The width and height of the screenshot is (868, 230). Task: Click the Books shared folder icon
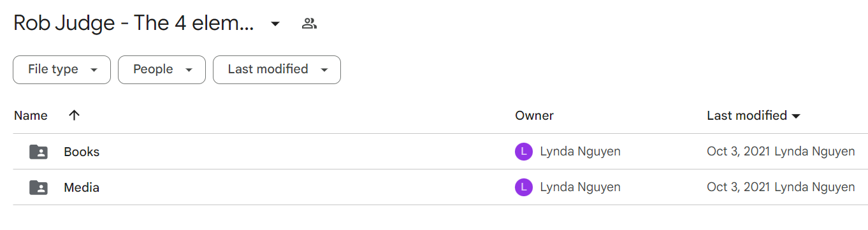pyautogui.click(x=38, y=152)
